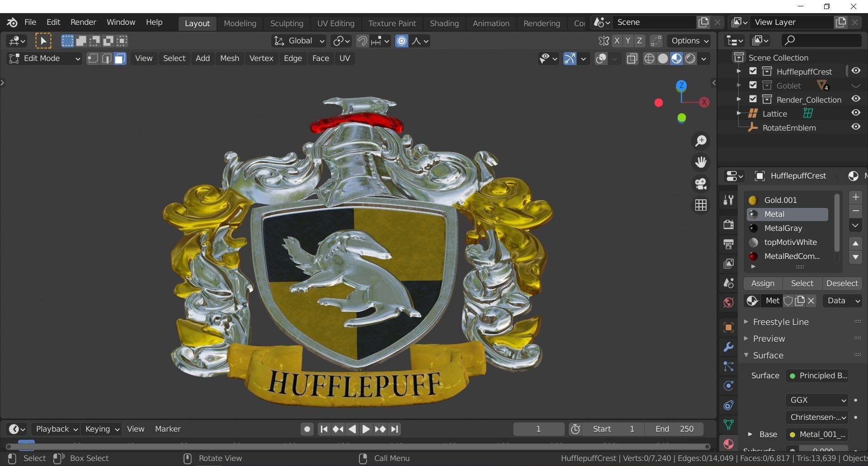
Task: Open the Edit Mode dropdown
Action: tap(44, 59)
